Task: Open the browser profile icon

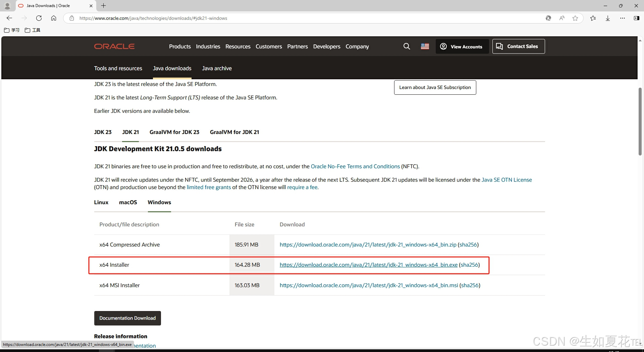Action: [7, 6]
